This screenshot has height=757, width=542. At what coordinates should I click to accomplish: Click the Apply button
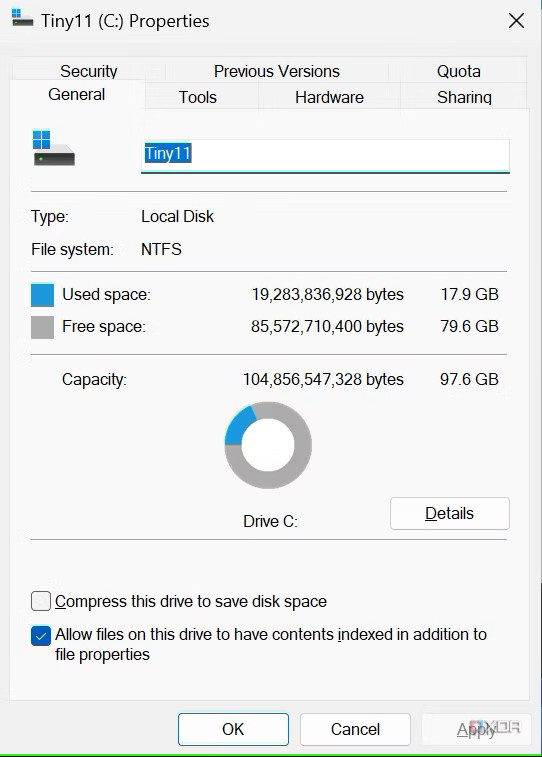pyautogui.click(x=476, y=729)
